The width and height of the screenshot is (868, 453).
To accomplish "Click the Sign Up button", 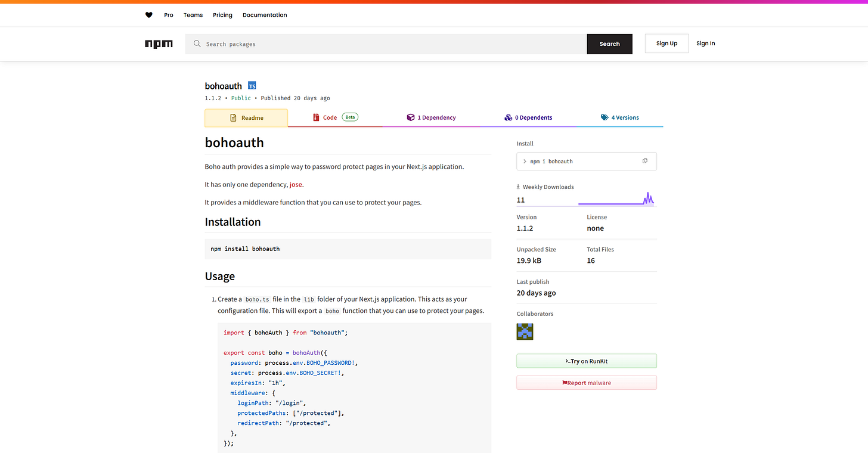I will coord(666,44).
